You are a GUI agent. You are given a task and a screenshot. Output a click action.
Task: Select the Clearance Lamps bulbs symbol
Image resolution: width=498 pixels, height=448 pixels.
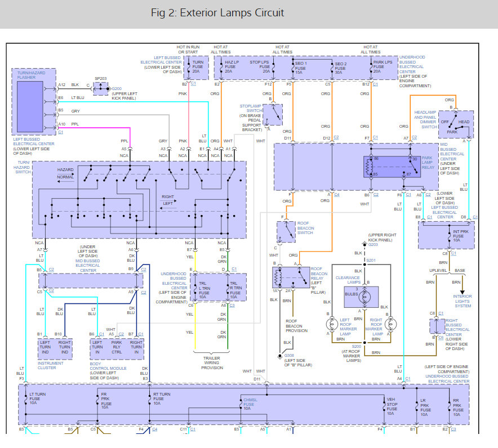tap(361, 297)
